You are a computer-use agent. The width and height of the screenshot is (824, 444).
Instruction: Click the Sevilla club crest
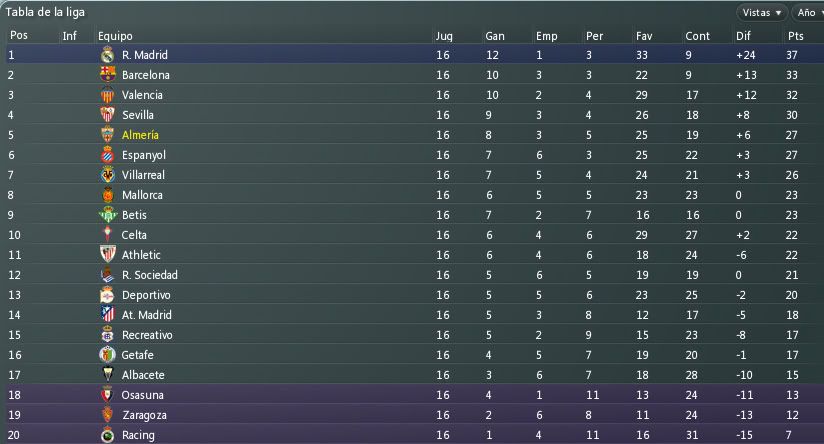(x=108, y=115)
